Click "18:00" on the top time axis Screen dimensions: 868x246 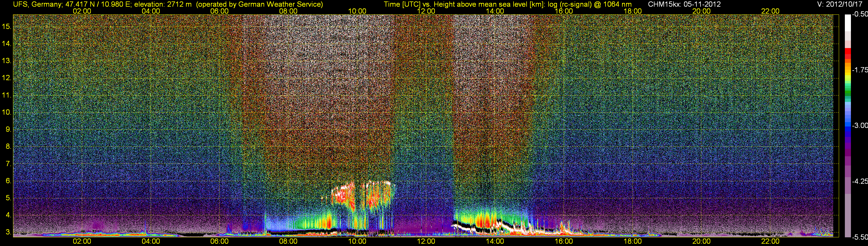tap(632, 11)
